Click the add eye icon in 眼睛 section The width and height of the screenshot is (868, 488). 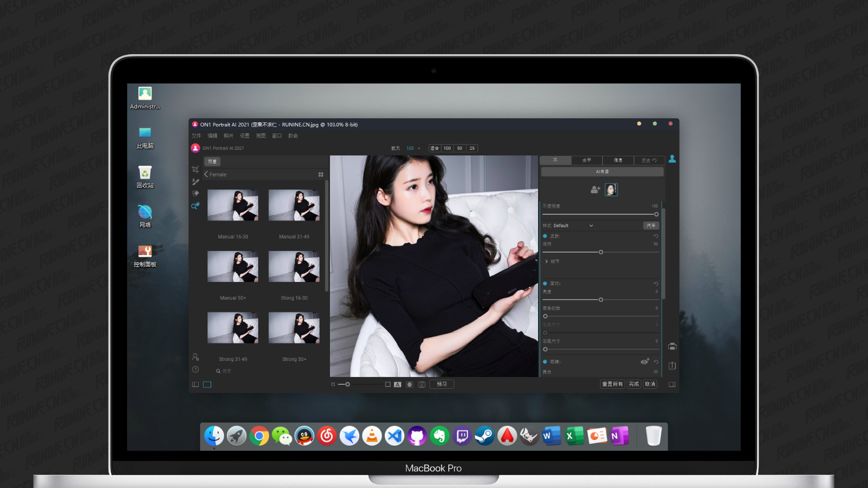pos(644,361)
